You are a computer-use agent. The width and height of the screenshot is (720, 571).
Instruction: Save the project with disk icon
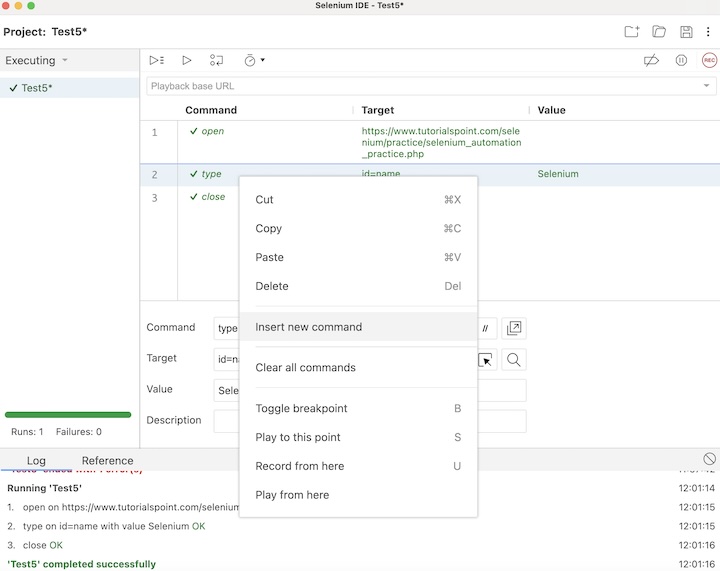(686, 32)
